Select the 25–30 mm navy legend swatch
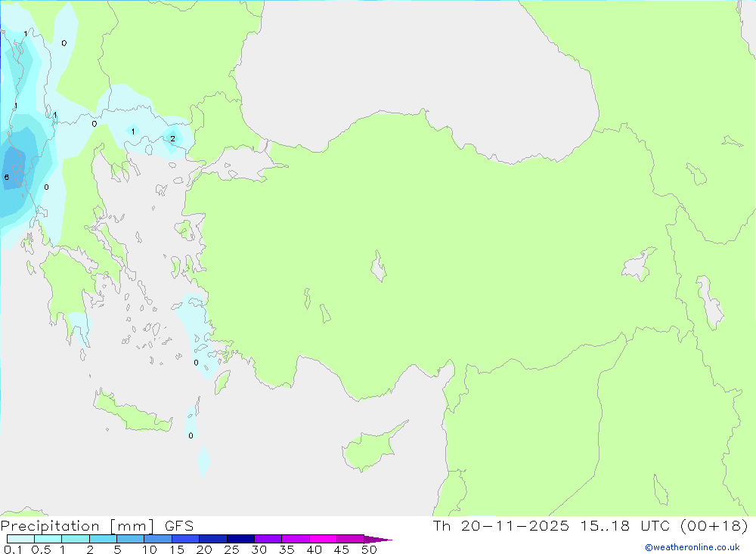 240,539
